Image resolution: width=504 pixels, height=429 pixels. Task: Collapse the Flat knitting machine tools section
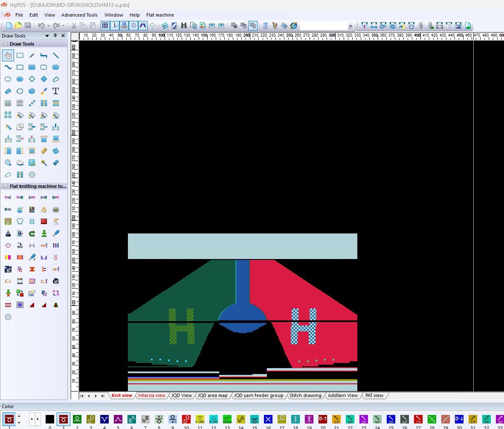(6, 186)
